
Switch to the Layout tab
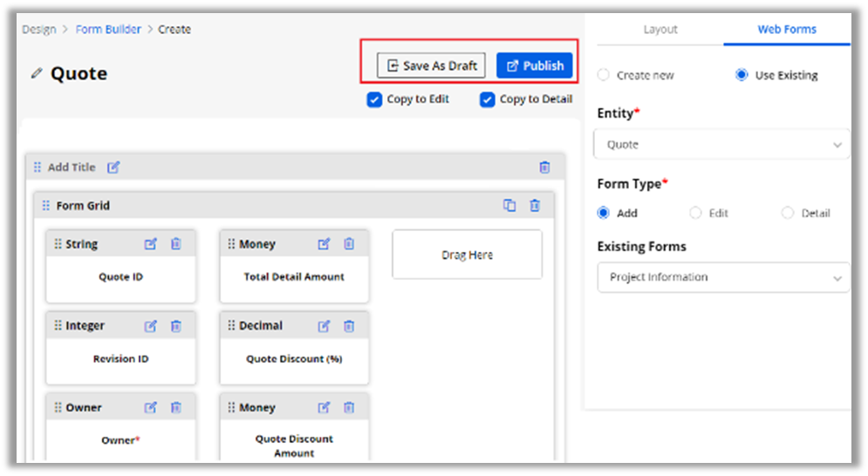(x=660, y=30)
